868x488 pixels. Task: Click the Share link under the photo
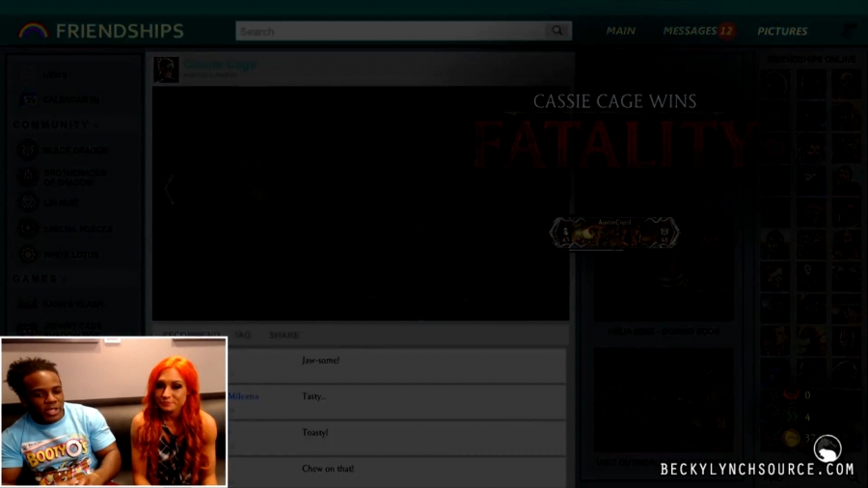tap(284, 336)
